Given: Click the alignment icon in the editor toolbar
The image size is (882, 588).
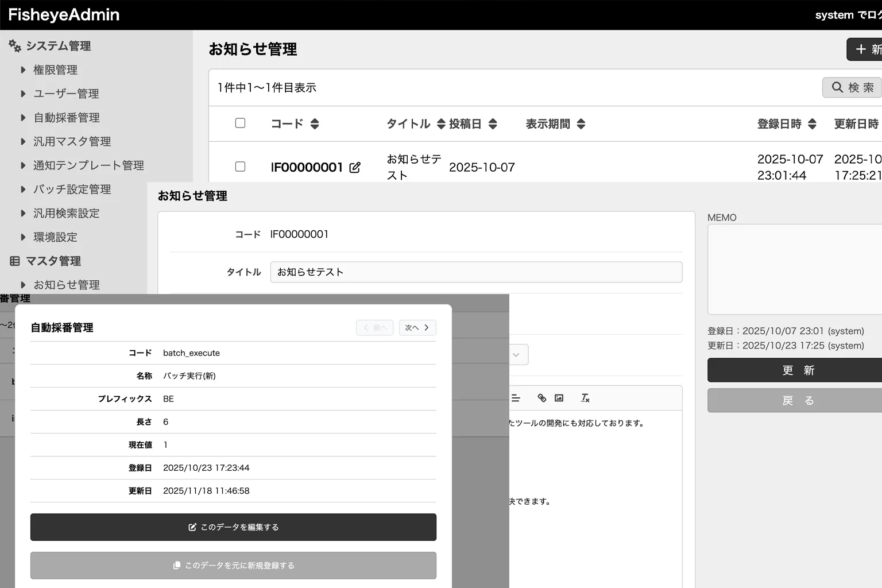Looking at the screenshot, I should click(516, 398).
